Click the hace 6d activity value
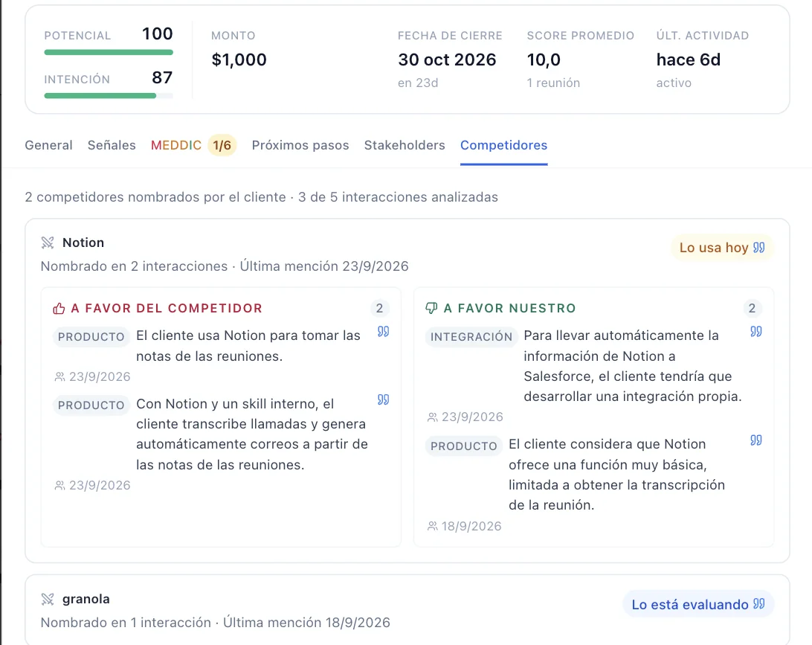Screen dimensions: 812x645 point(689,60)
